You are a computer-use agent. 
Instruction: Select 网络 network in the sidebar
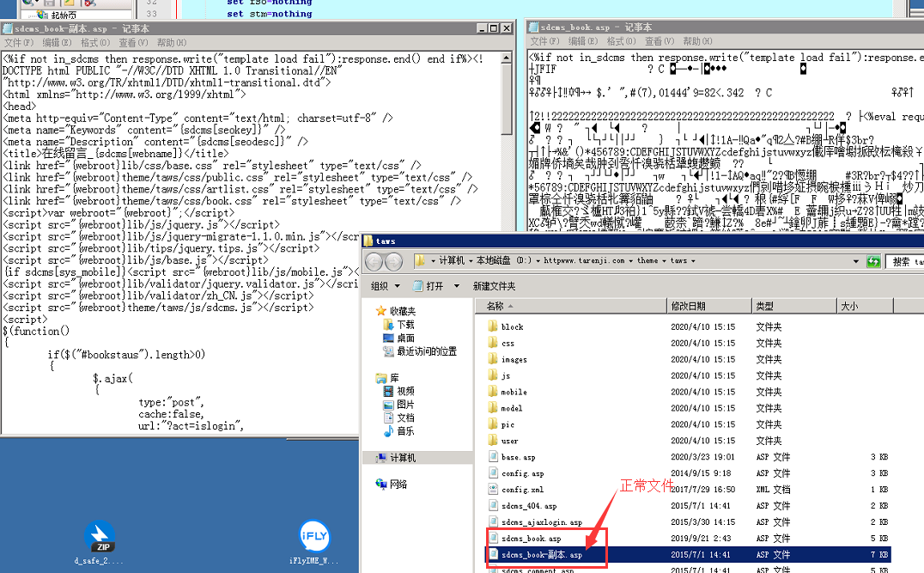398,484
